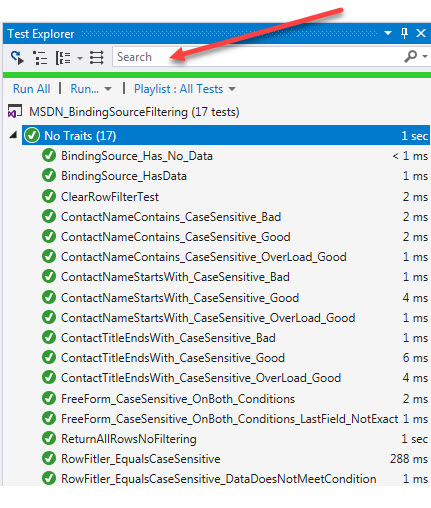Image resolution: width=431 pixels, height=508 pixels.
Task: Select test BindingSource_HasData
Action: 124,176
